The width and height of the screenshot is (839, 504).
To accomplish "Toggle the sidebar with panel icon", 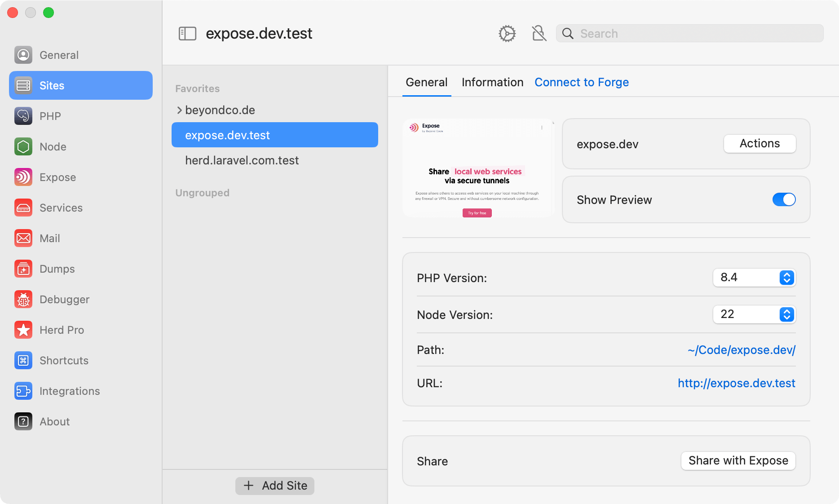I will (187, 33).
